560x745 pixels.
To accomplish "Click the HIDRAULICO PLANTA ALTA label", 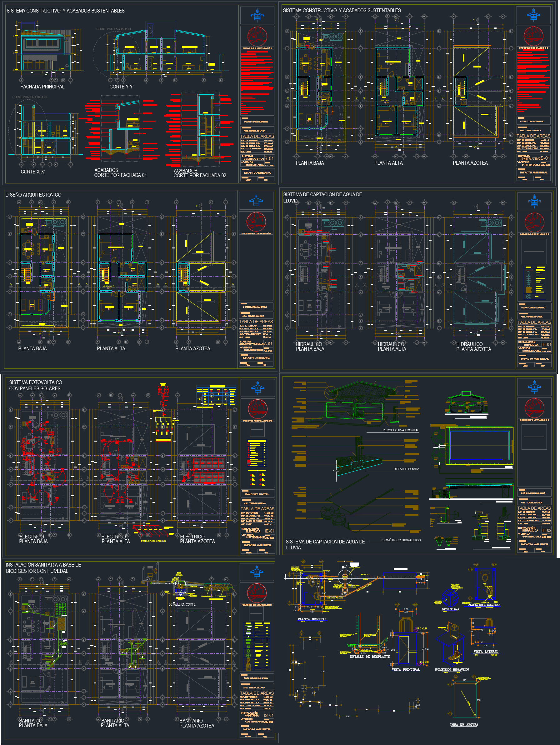I will pos(392,346).
